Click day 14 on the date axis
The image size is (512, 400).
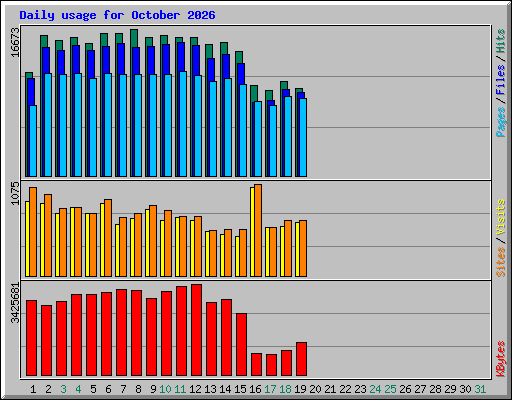tap(225, 389)
